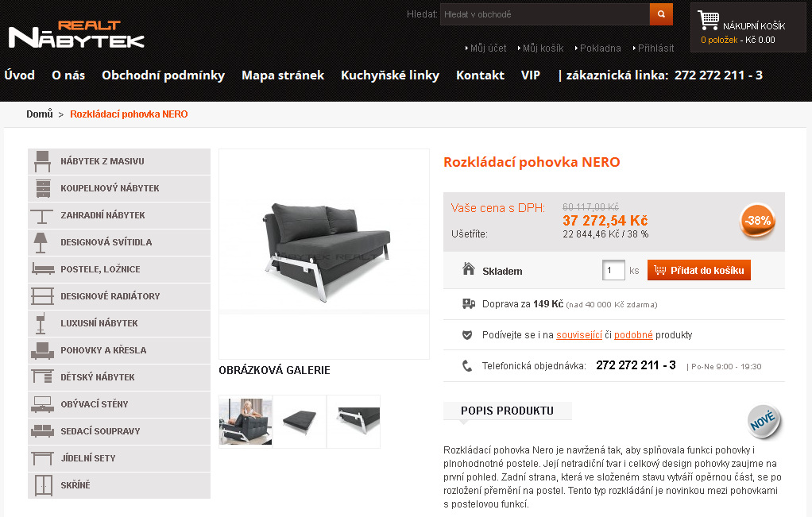812x517 pixels.
Task: Click the sofa icon for Sedací soupravy
Action: 42,431
